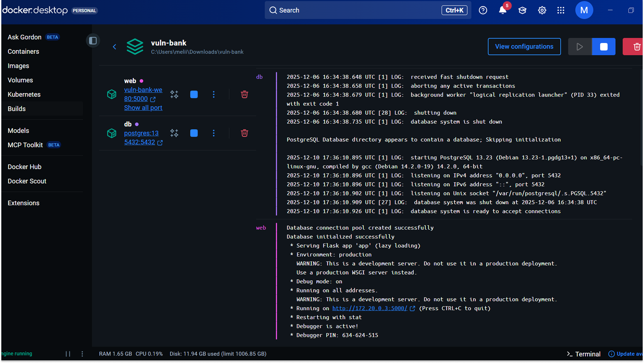
Task: Switch to the Kubernetes section
Action: [24, 94]
